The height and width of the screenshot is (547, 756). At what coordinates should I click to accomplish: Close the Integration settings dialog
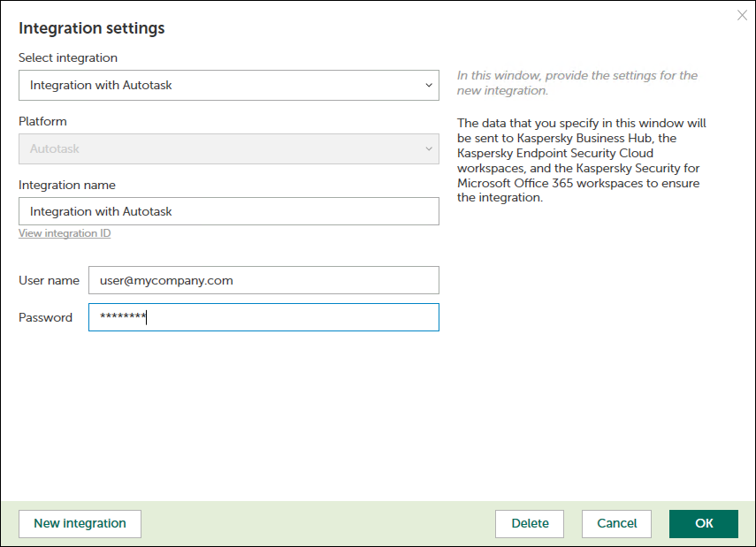[x=742, y=15]
